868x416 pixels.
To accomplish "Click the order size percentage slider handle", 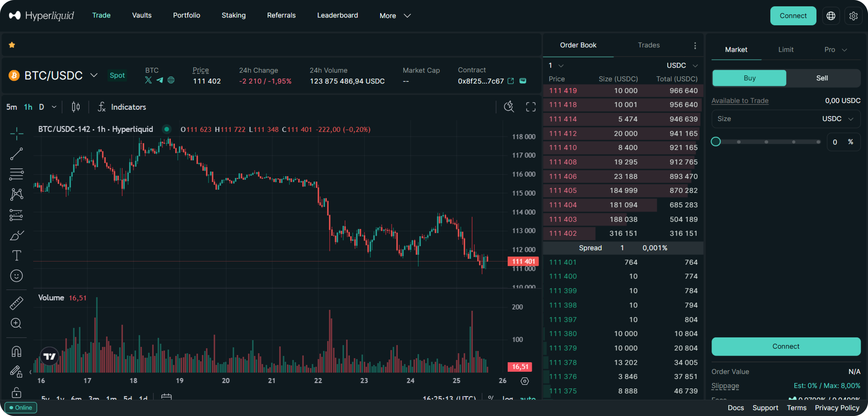I will (x=716, y=142).
